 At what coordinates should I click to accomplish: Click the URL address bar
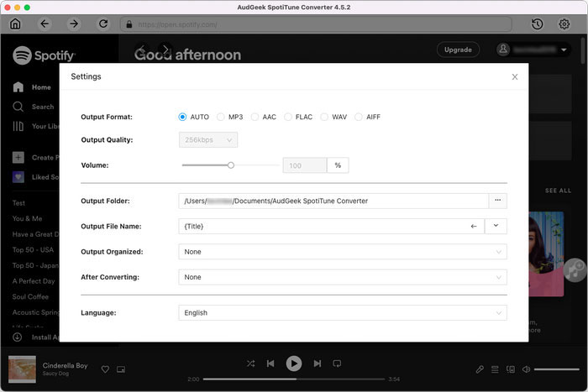coord(316,24)
